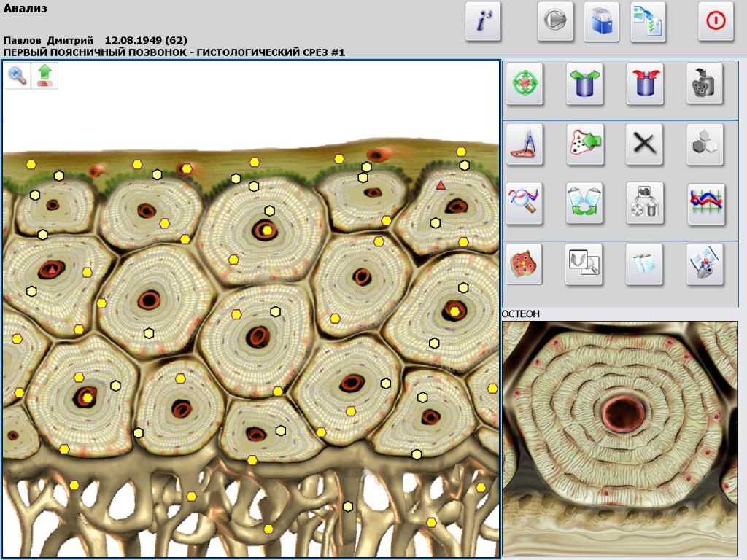Click the i3 information button

(485, 21)
